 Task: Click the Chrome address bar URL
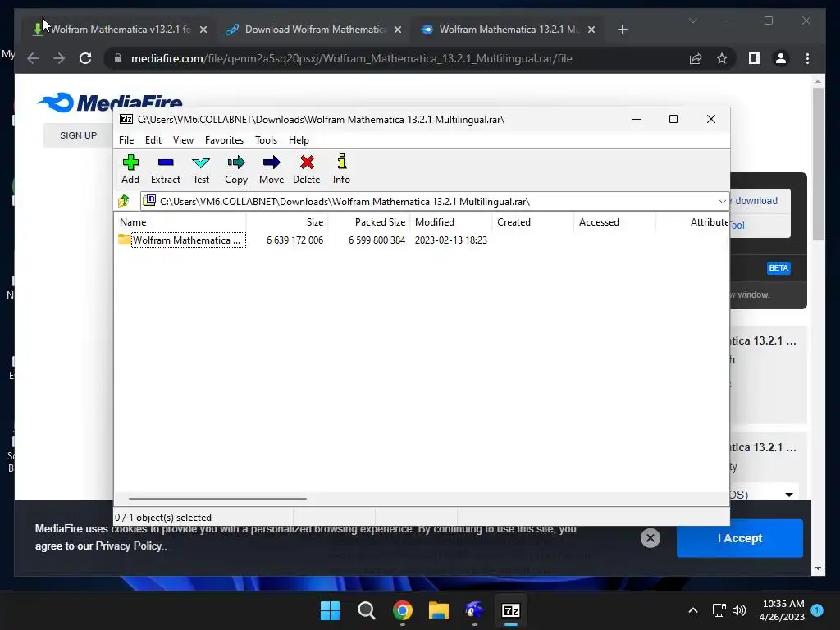[351, 58]
